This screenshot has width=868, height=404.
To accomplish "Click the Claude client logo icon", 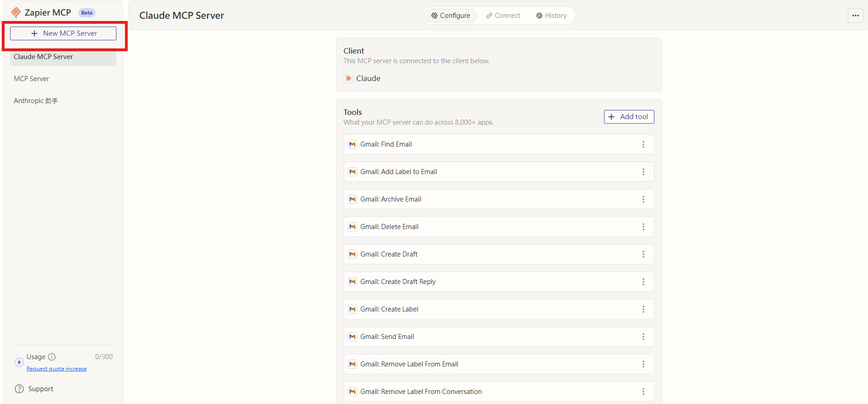I will 348,78.
